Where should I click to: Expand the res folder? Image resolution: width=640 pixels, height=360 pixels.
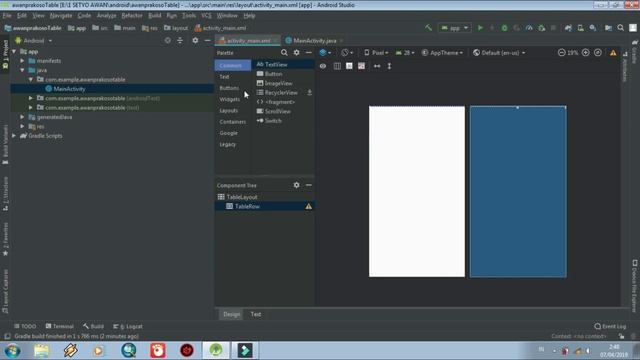(x=22, y=127)
